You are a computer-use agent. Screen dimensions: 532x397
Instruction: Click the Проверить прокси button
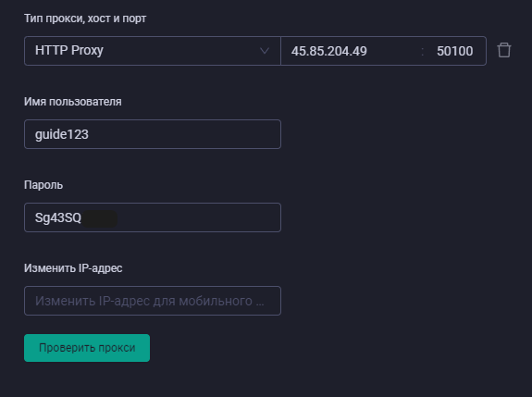87,348
